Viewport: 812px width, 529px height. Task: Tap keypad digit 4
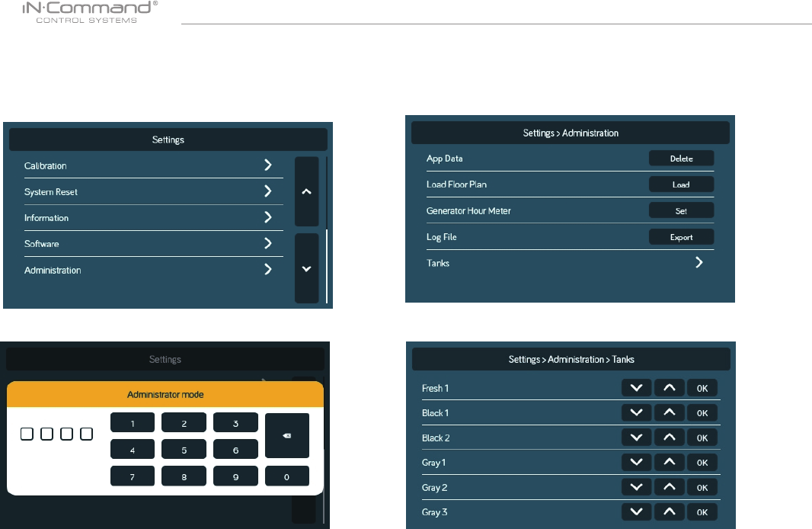click(x=133, y=450)
